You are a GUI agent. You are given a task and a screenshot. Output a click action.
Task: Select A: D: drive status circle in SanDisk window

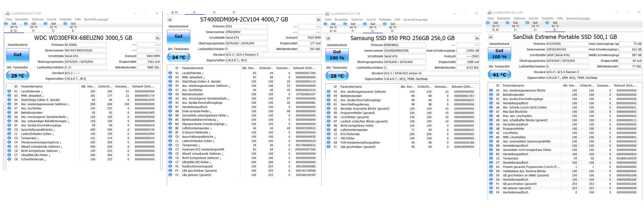click(488, 23)
